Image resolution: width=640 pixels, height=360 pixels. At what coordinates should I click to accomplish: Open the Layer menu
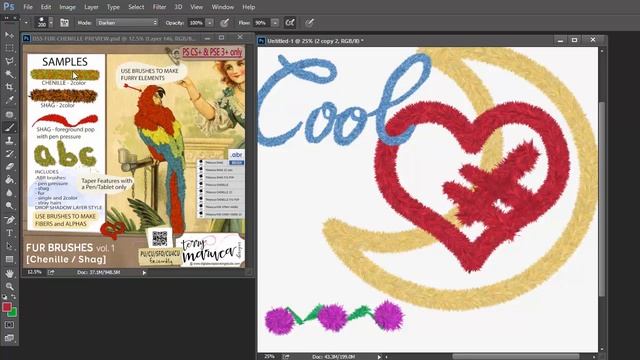click(91, 7)
